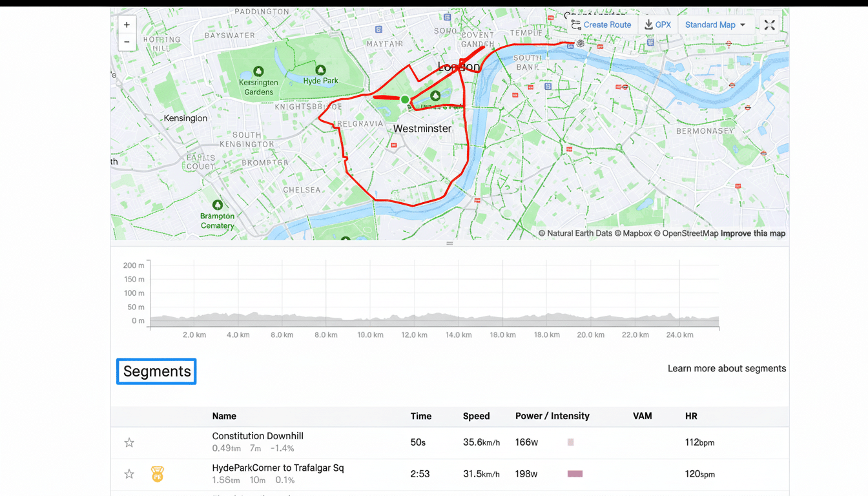Sort segments by the Time column header
868x496 pixels.
420,416
